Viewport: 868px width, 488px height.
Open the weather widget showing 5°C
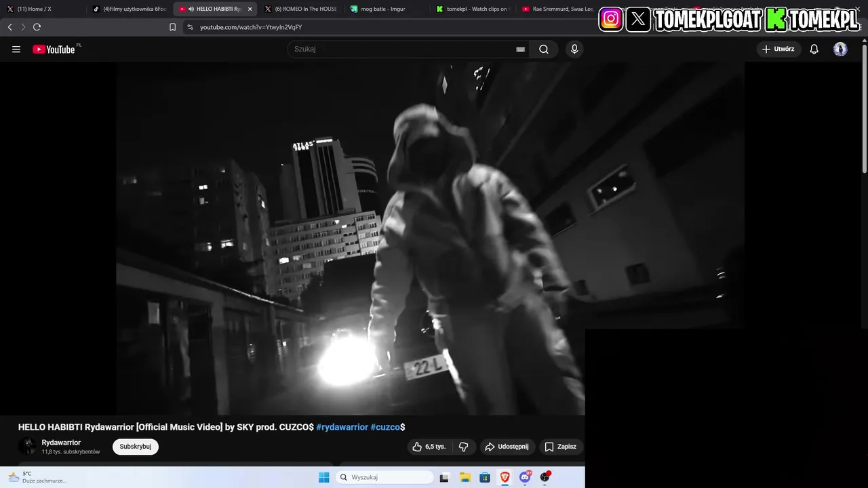click(37, 477)
